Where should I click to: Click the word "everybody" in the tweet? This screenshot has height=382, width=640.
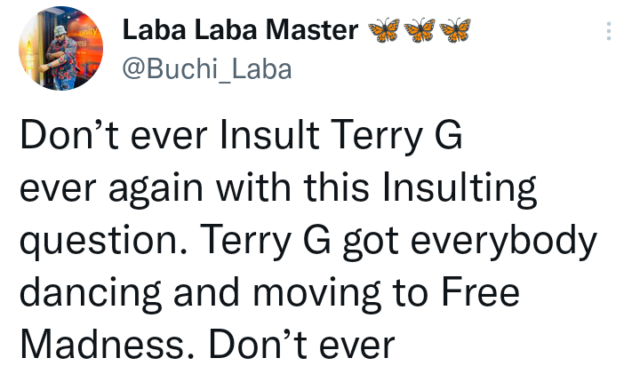(504, 241)
